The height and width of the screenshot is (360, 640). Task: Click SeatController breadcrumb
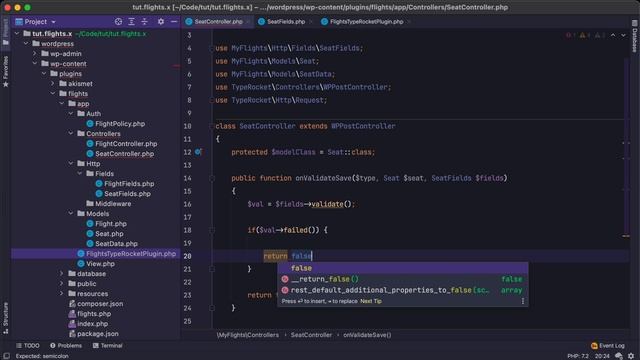click(311, 335)
